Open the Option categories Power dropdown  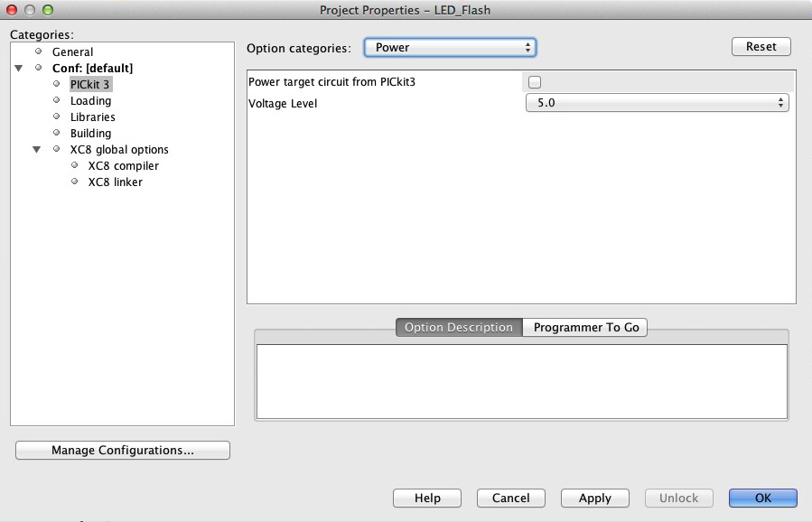450,47
